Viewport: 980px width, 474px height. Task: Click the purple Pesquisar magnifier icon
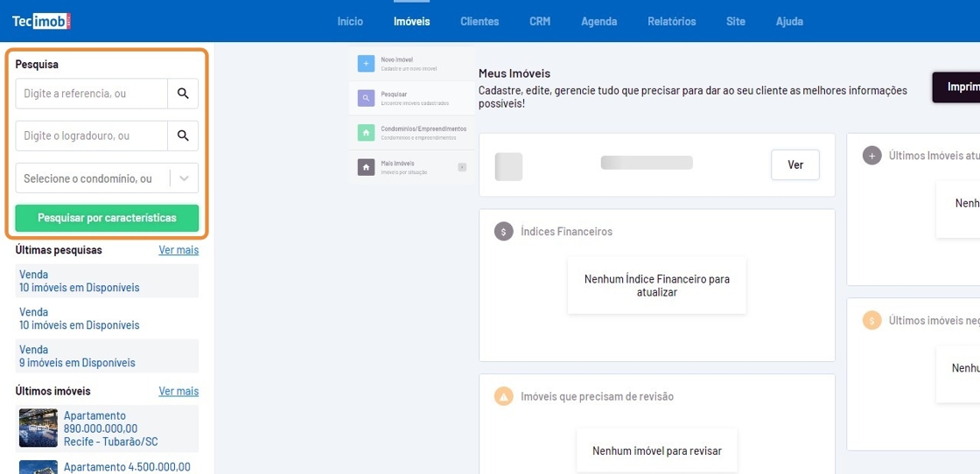point(366,98)
